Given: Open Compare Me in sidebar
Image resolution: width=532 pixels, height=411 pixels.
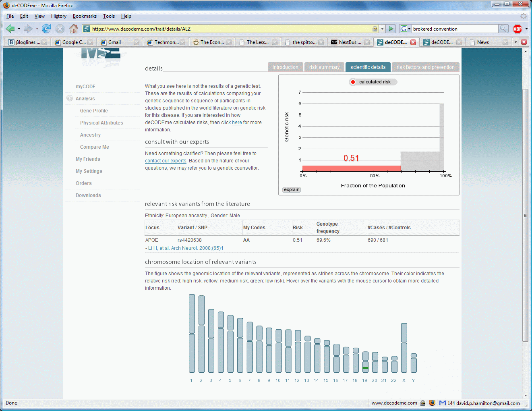Looking at the screenshot, I should point(94,147).
